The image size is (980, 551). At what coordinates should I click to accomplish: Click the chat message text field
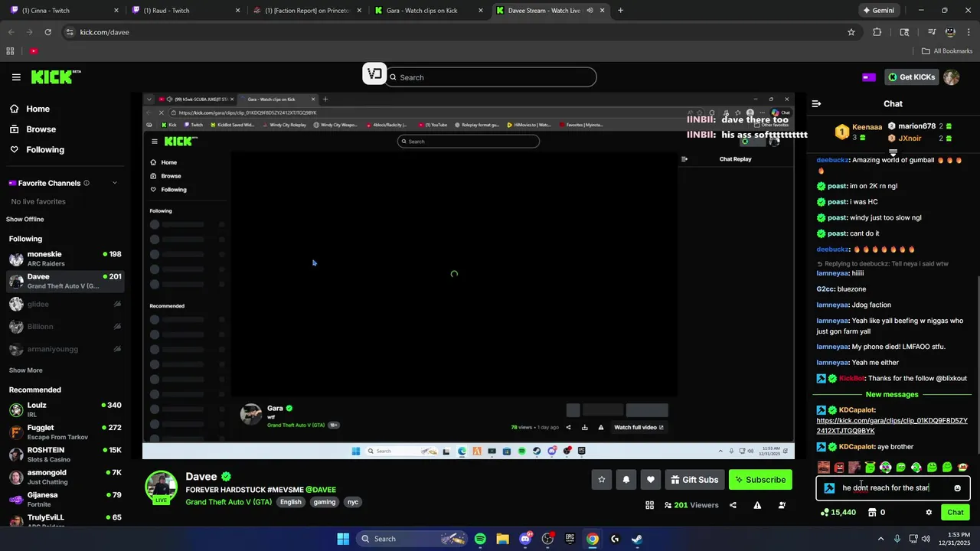tap(893, 487)
